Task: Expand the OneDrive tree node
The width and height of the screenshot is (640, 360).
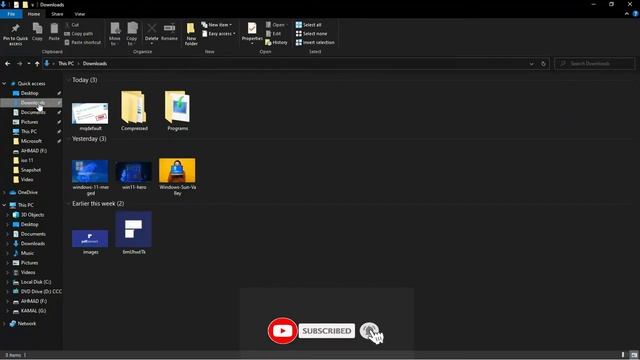Action: [x=4, y=192]
